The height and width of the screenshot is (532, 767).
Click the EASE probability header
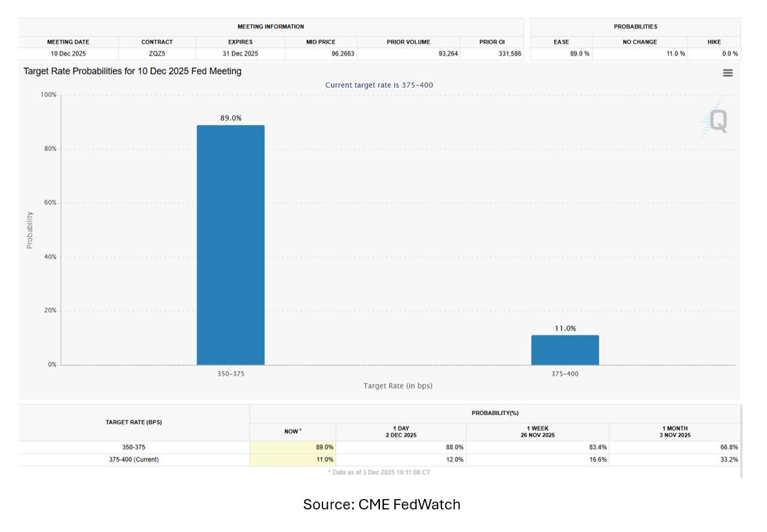pyautogui.click(x=561, y=42)
